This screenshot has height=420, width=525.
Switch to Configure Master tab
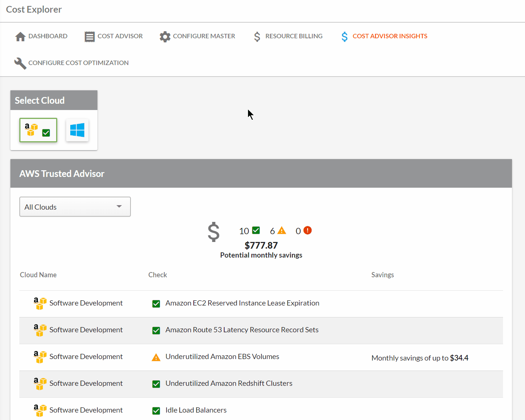point(197,36)
